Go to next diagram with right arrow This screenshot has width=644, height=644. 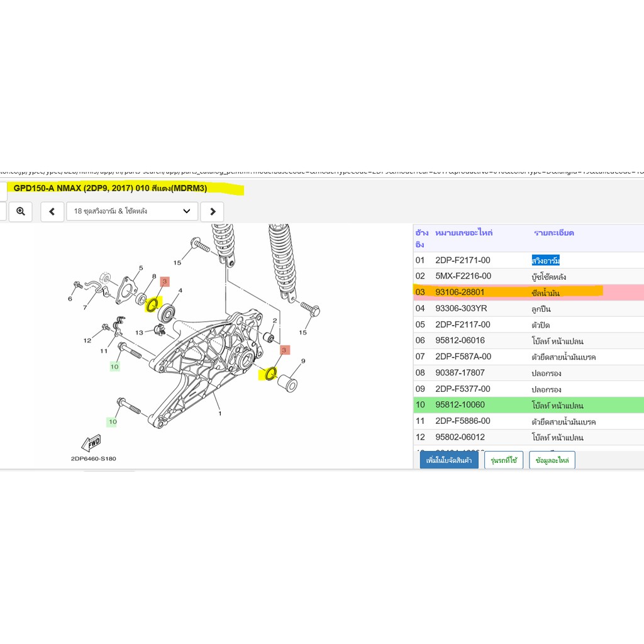pos(213,211)
